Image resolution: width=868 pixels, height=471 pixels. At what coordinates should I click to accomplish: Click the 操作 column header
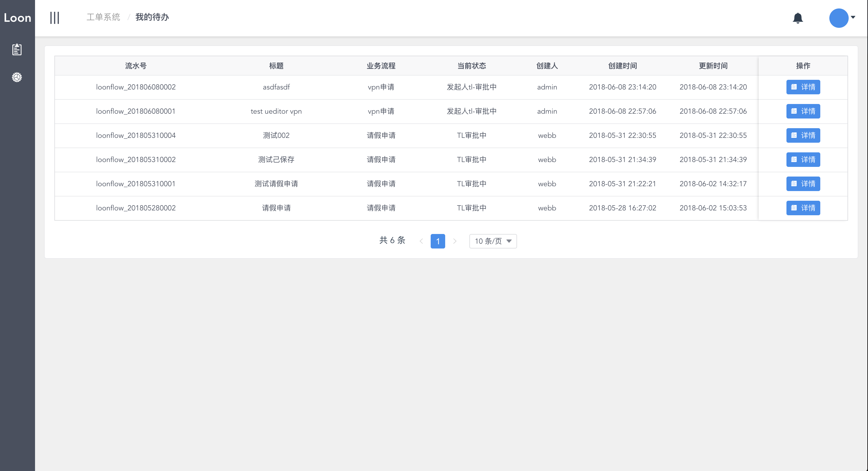coord(803,66)
